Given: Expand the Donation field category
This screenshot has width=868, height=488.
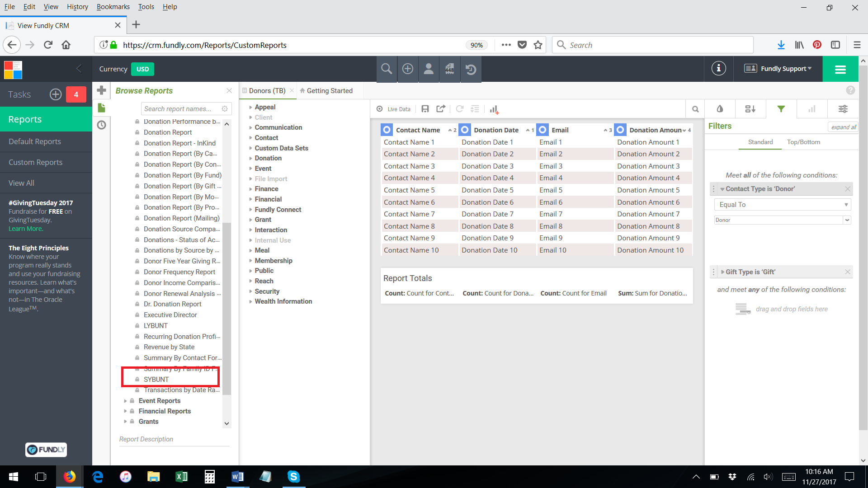Looking at the screenshot, I should pos(250,158).
